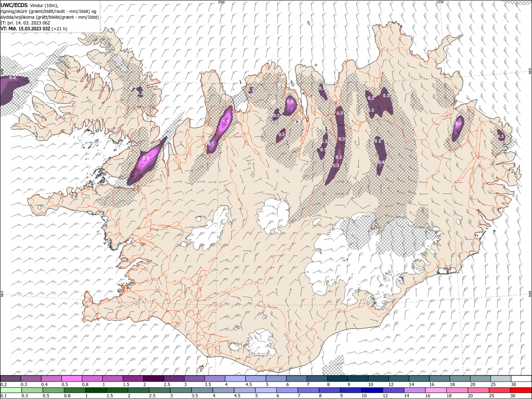This screenshot has height=399, width=532.
Task: Click the 0.6 snowfall value in eastern Iceland
Action: [x=458, y=123]
